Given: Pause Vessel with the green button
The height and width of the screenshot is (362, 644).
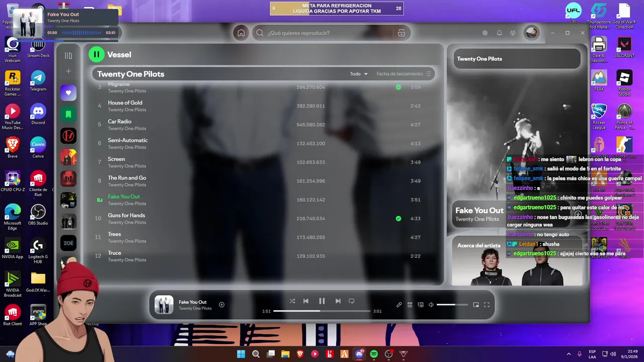Looking at the screenshot, I should pyautogui.click(x=97, y=54).
